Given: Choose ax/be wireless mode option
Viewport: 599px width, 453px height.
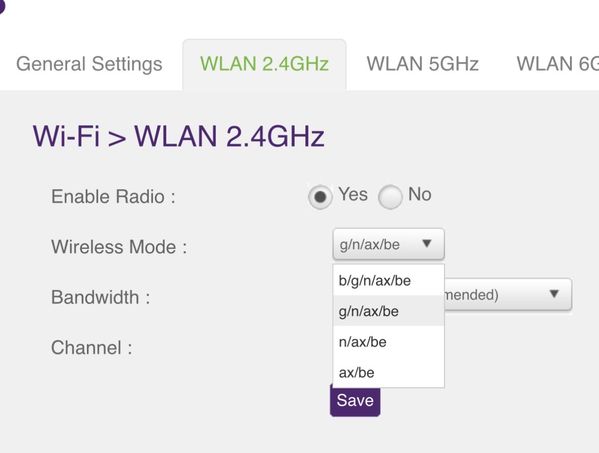Looking at the screenshot, I should click(x=389, y=372).
